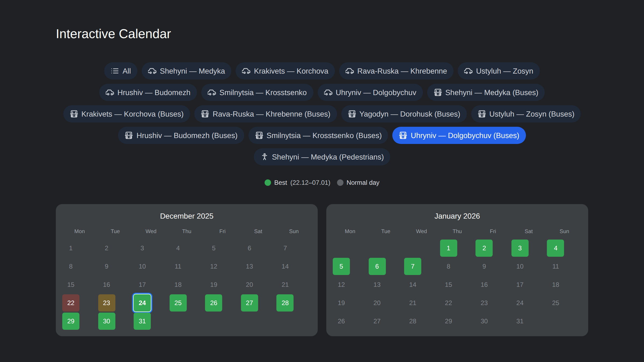Click bus icon on Yagodyn — Dorohusk (Buses)

click(x=352, y=114)
